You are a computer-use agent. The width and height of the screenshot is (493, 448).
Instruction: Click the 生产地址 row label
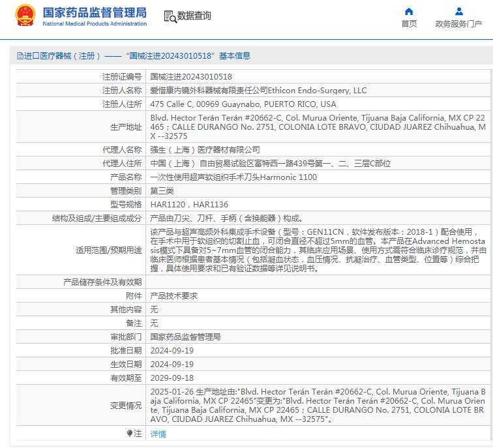coord(126,127)
